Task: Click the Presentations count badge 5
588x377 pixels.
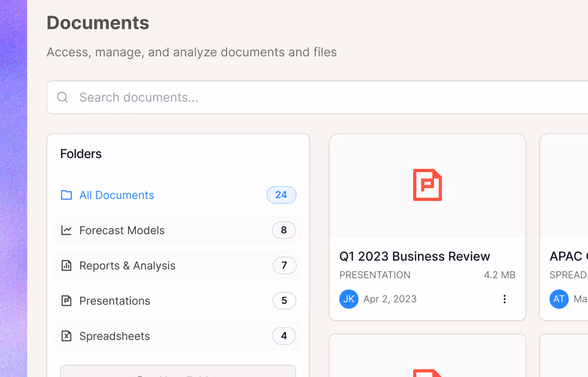Action: 284,301
